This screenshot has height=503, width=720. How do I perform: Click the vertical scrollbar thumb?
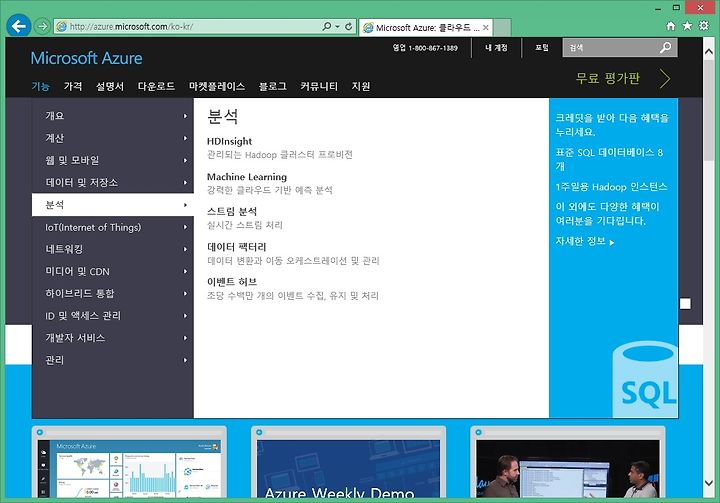click(709, 109)
